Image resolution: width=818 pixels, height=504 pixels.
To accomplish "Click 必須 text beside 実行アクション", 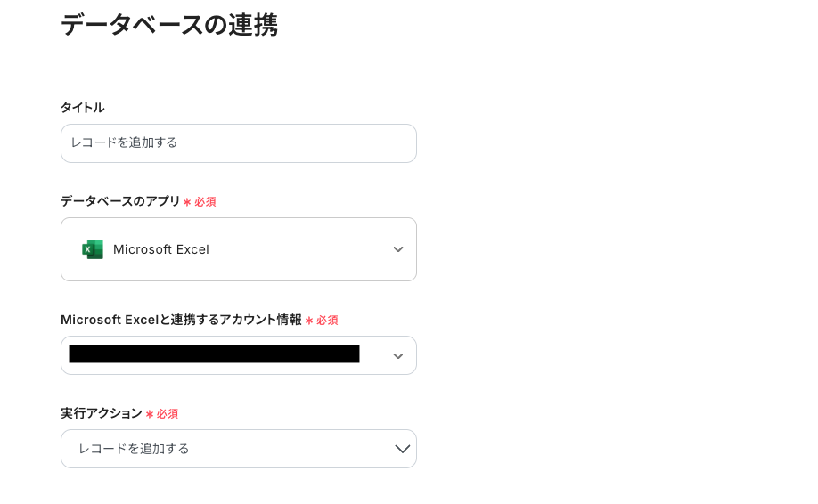I will point(168,414).
